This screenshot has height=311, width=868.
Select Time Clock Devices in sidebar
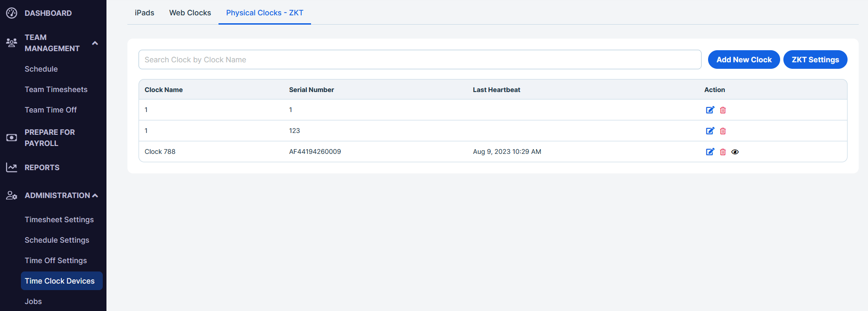pos(62,281)
